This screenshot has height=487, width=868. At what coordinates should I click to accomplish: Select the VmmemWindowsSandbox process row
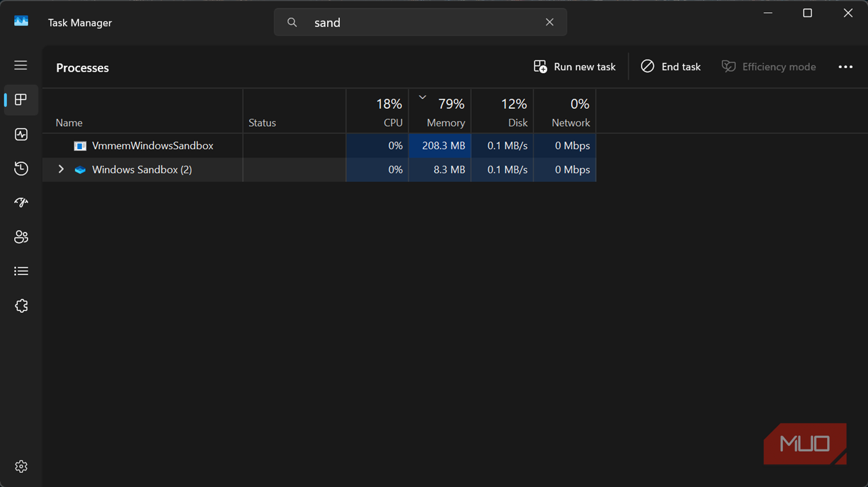pyautogui.click(x=319, y=146)
